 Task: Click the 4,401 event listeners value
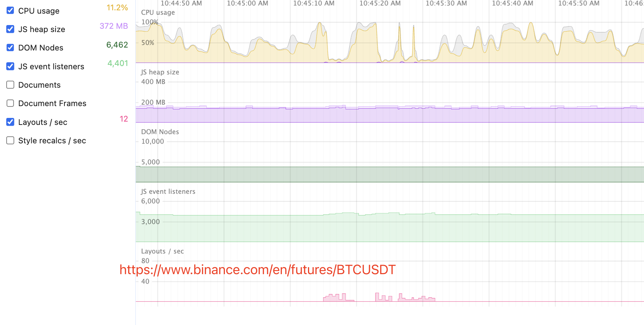tap(117, 63)
